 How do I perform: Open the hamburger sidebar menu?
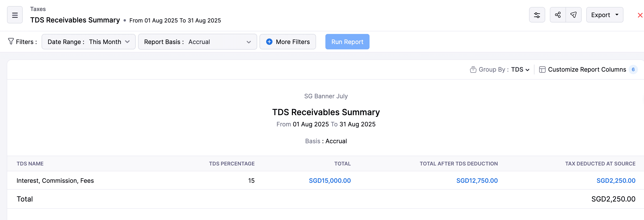pos(15,15)
